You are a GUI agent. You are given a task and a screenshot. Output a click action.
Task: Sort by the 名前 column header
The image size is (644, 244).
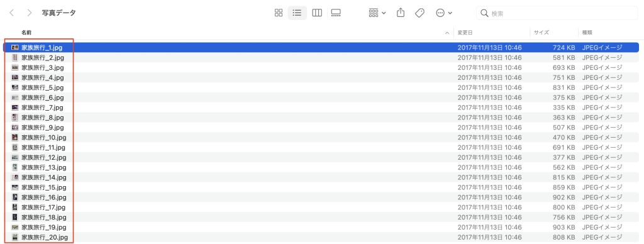[26, 32]
